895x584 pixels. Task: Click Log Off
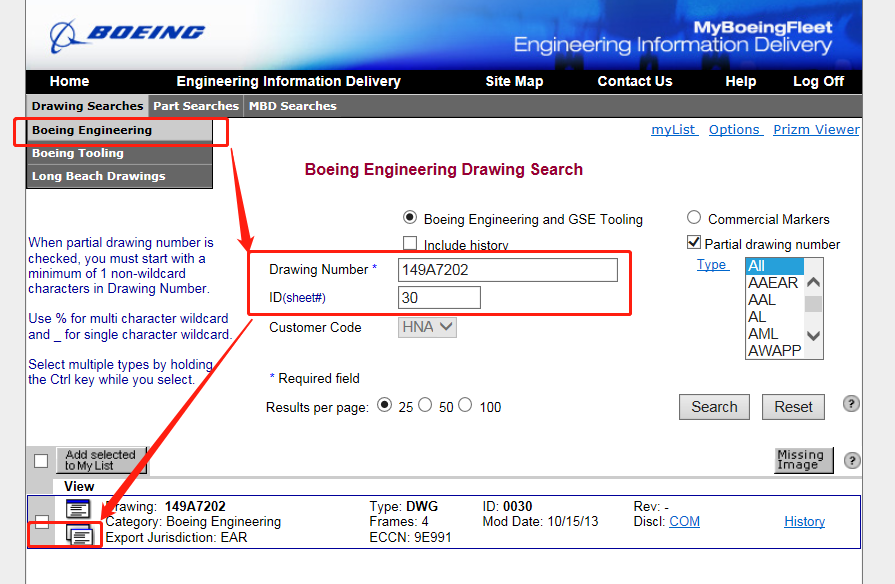pyautogui.click(x=819, y=82)
